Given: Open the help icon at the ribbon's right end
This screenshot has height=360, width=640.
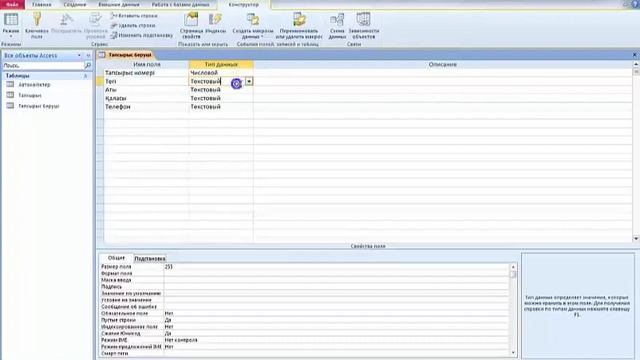Looking at the screenshot, I should pyautogui.click(x=636, y=4).
